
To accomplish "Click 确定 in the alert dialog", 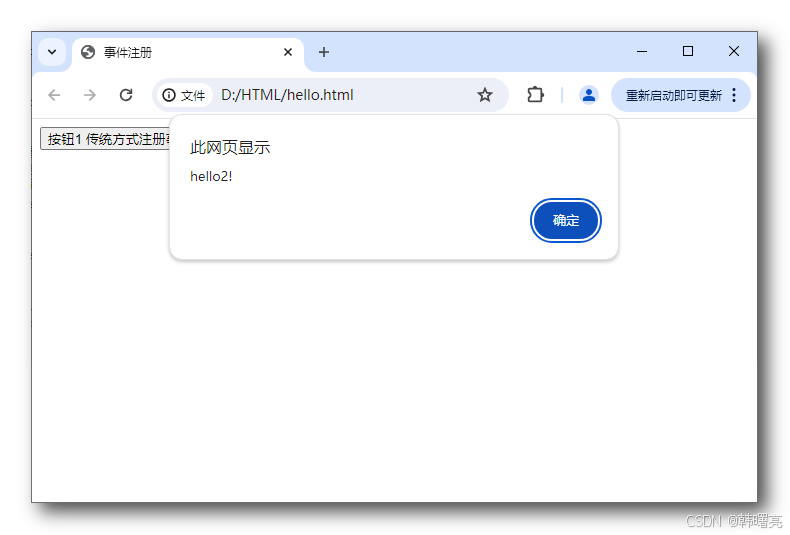I will pyautogui.click(x=565, y=220).
